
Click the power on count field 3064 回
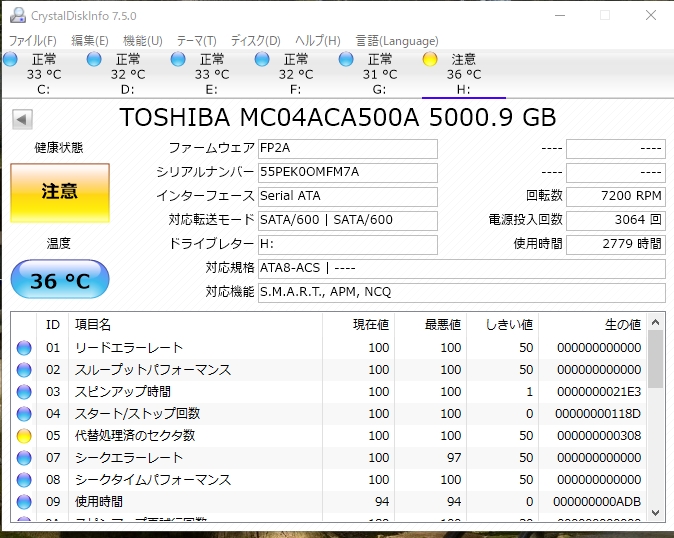[616, 221]
